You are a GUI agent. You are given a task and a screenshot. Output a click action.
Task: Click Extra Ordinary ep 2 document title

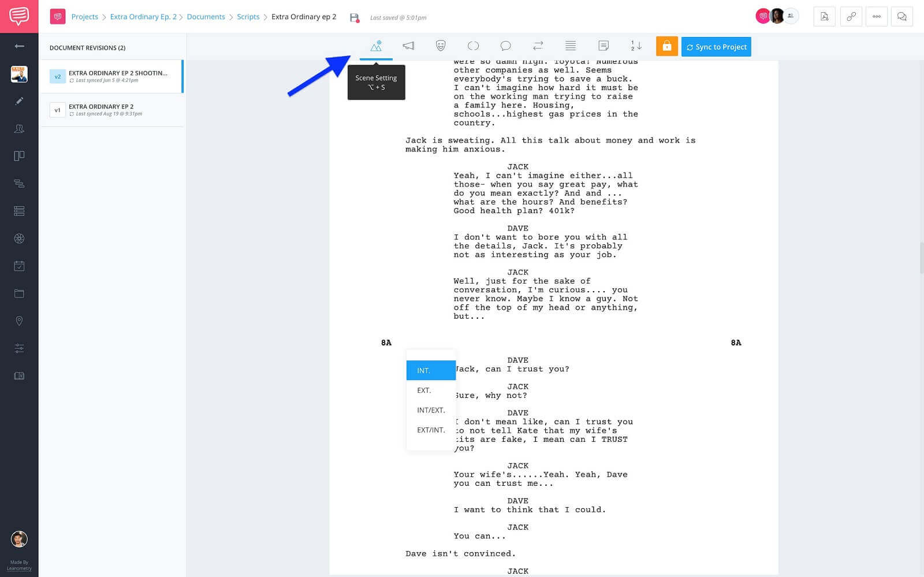tap(304, 17)
